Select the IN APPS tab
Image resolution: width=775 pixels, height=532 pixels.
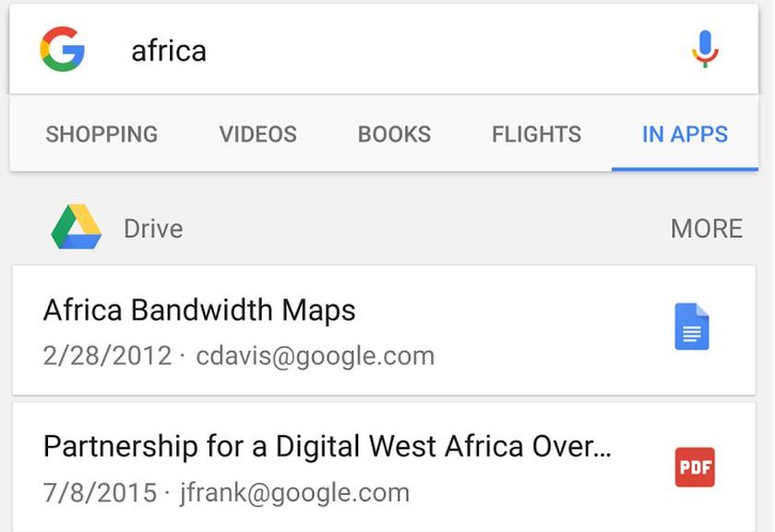[x=685, y=135]
